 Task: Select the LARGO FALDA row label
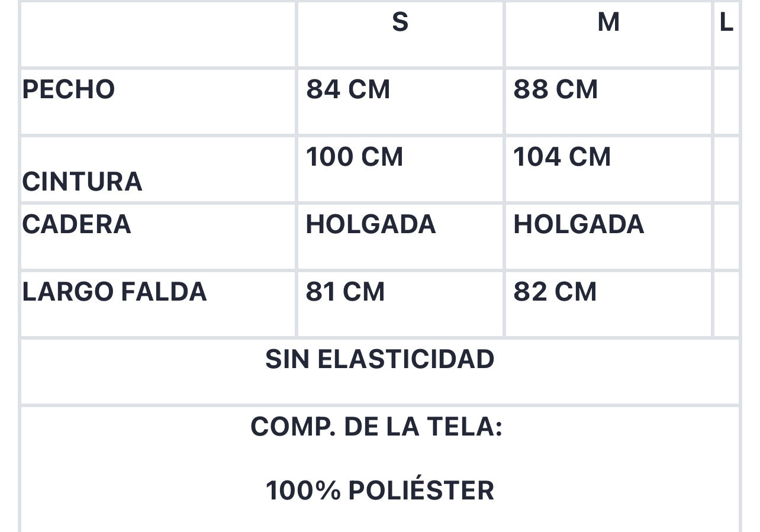pyautogui.click(x=114, y=292)
